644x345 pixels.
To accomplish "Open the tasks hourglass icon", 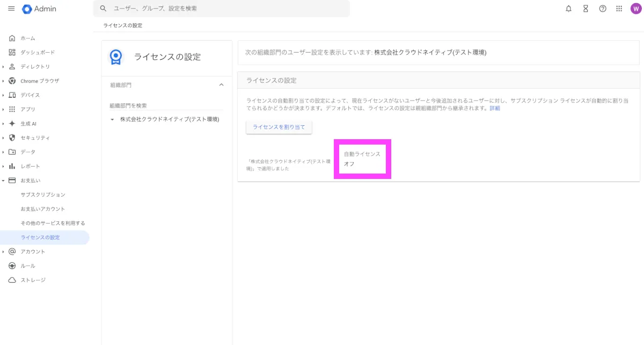I will tap(586, 9).
